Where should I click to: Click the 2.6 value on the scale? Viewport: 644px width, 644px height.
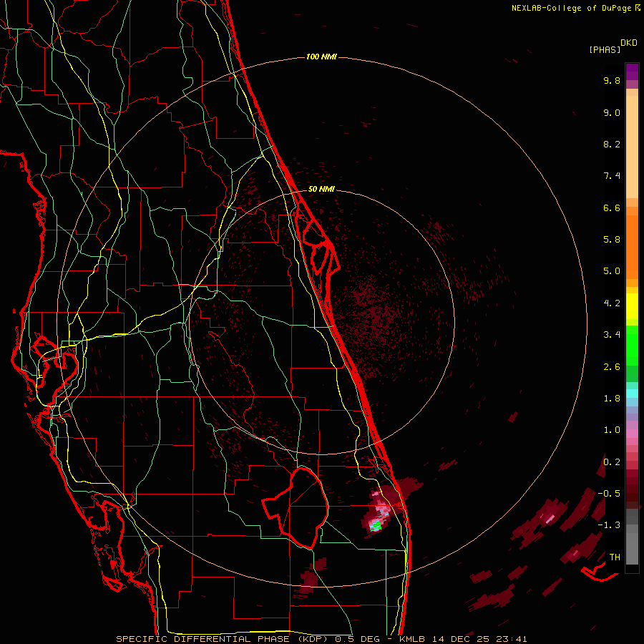coord(612,367)
